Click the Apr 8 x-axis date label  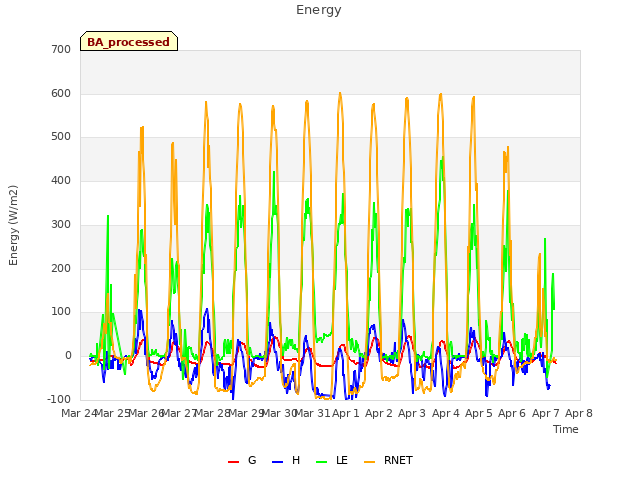pyautogui.click(x=579, y=413)
